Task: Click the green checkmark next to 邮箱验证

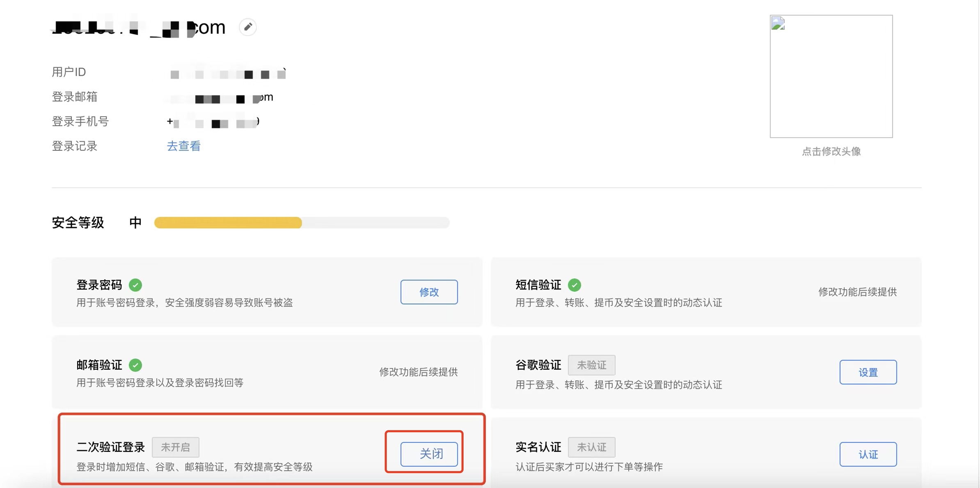Action: click(135, 365)
